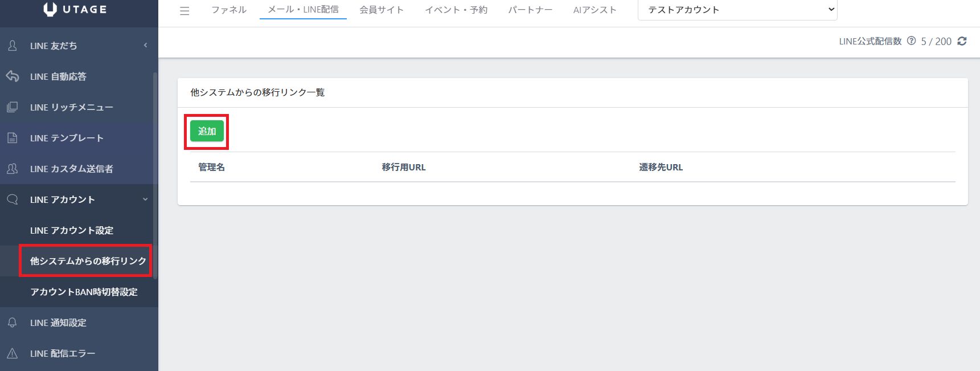Click the LINE リッチメニュー icon in sidebar
Screen dimensions: 980x371
pyautogui.click(x=13, y=107)
